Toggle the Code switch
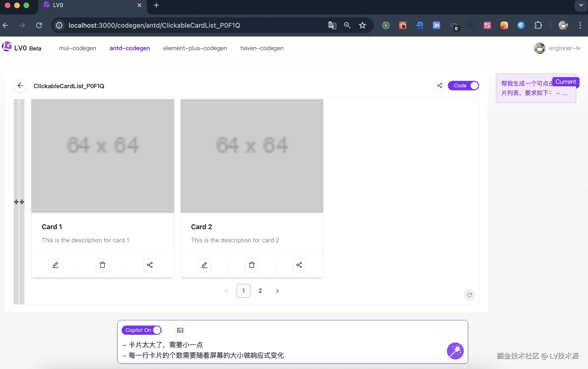Image resolution: width=588 pixels, height=369 pixels. (463, 86)
